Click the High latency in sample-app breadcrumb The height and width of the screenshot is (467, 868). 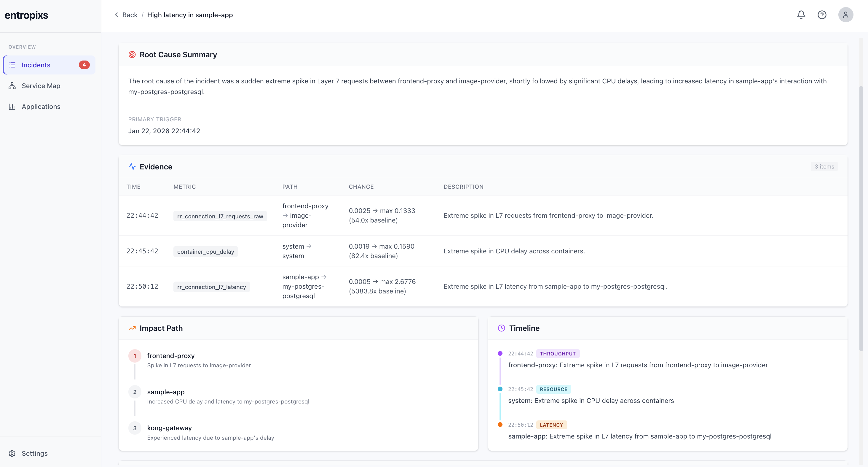tap(190, 15)
